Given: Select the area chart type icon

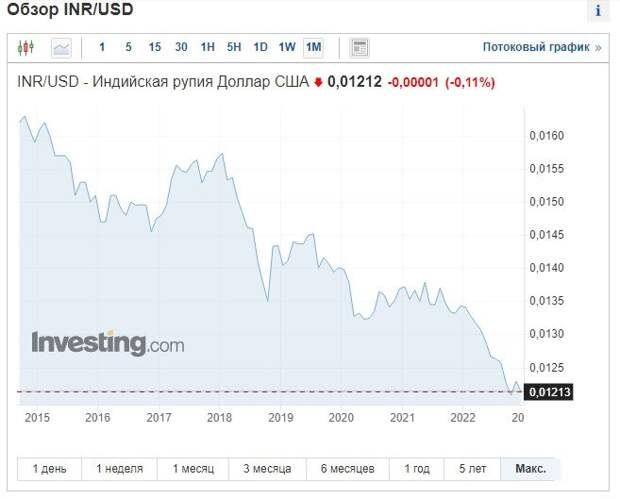Looking at the screenshot, I should point(62,47).
